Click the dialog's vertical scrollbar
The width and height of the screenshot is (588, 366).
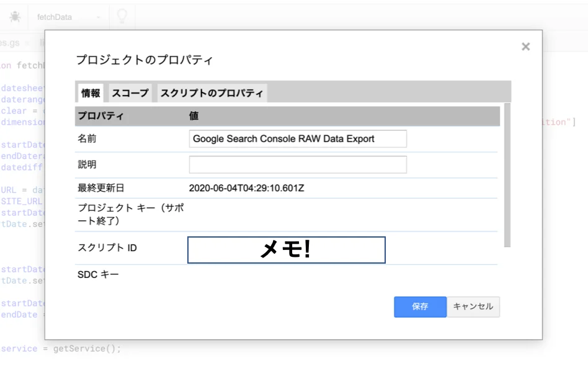[507, 175]
